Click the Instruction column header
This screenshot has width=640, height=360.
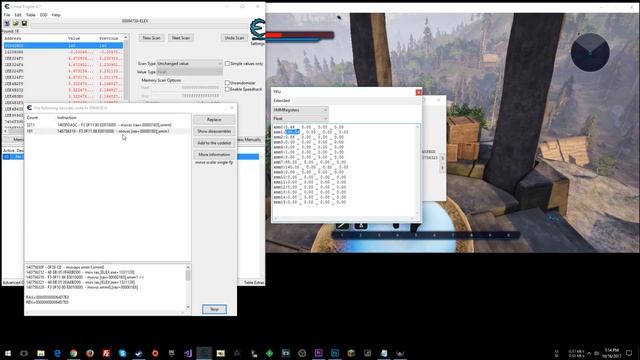[67, 118]
